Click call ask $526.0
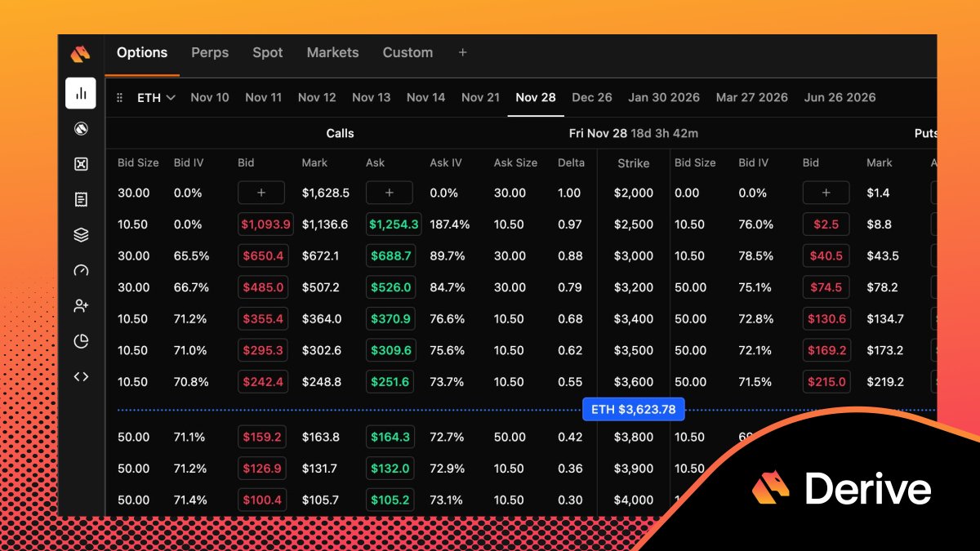 coord(390,287)
